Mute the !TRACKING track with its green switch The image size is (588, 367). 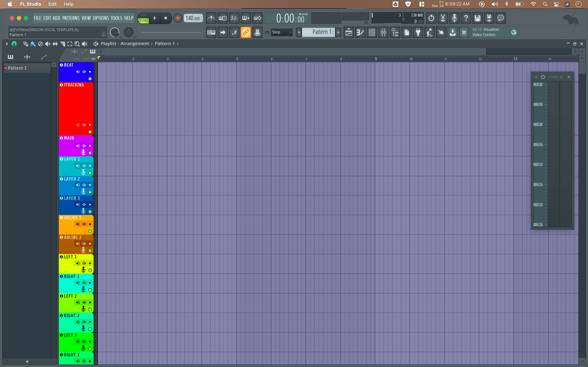tap(90, 132)
